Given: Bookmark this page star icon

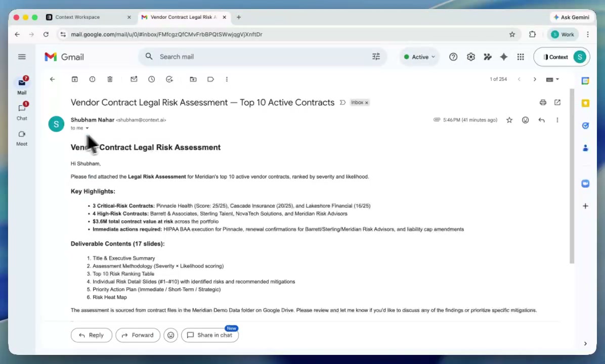Looking at the screenshot, I should (x=512, y=35).
